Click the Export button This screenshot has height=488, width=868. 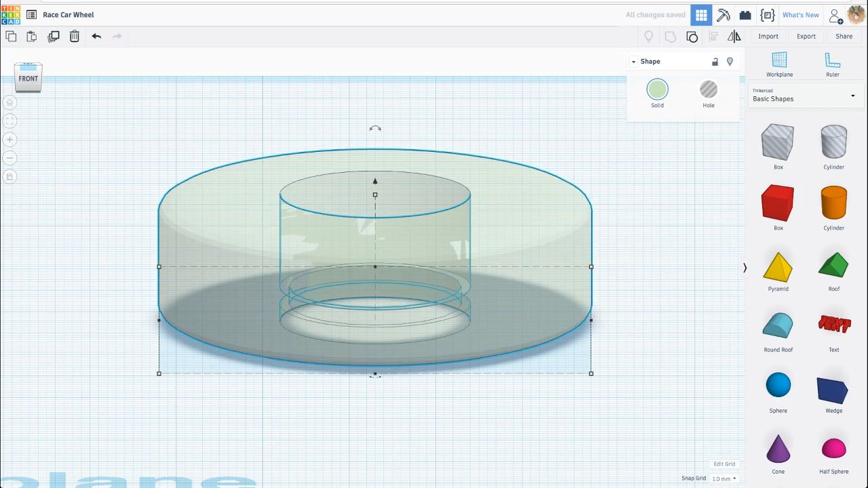click(x=806, y=37)
